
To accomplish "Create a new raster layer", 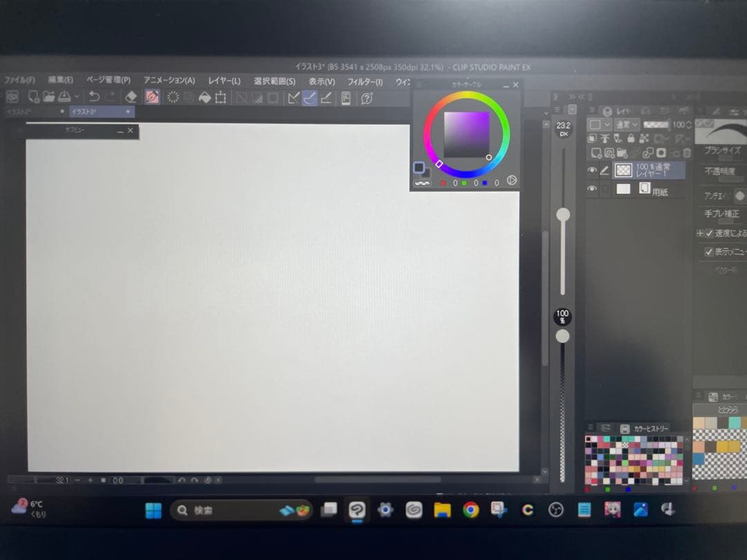I will [596, 153].
